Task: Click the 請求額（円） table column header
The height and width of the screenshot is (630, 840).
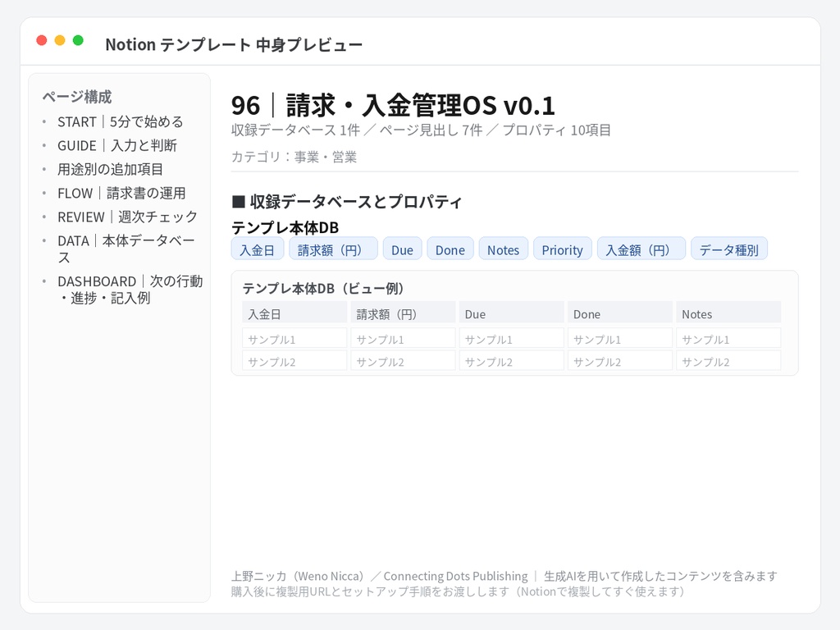Action: pos(404,313)
